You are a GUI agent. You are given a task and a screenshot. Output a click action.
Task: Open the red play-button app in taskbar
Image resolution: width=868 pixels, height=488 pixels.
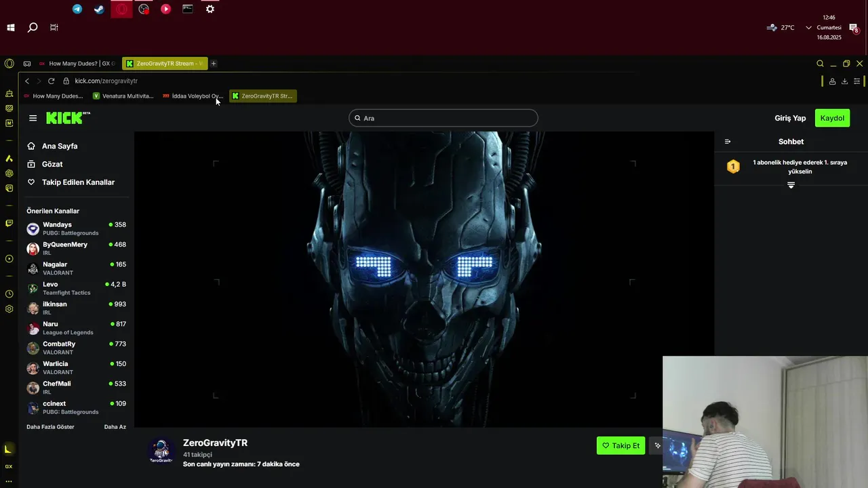pyautogui.click(x=165, y=9)
